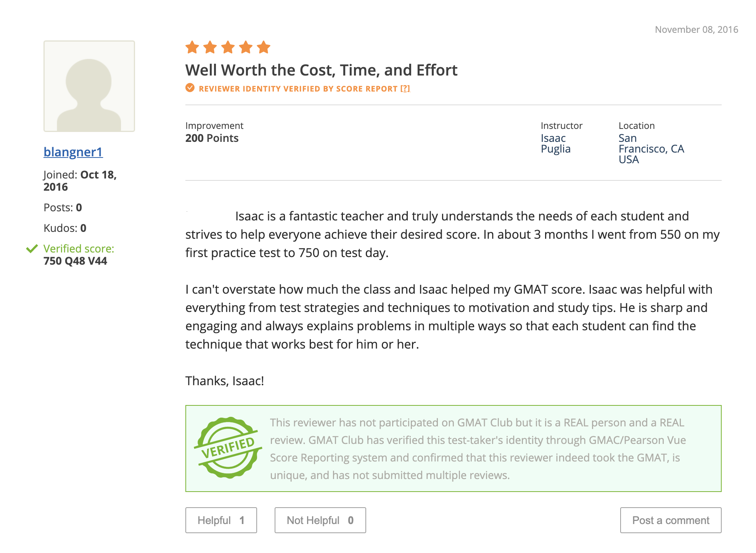Open instructor Isaac Puglia's page
Viewport: 756px width, 553px height.
[555, 143]
